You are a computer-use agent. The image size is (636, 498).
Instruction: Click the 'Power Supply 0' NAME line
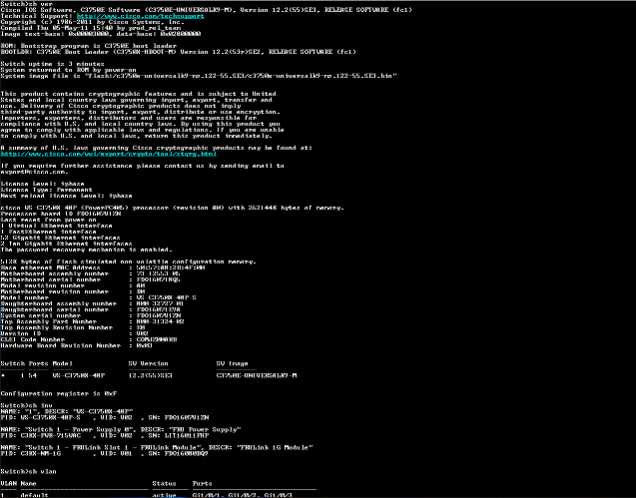tap(121, 429)
